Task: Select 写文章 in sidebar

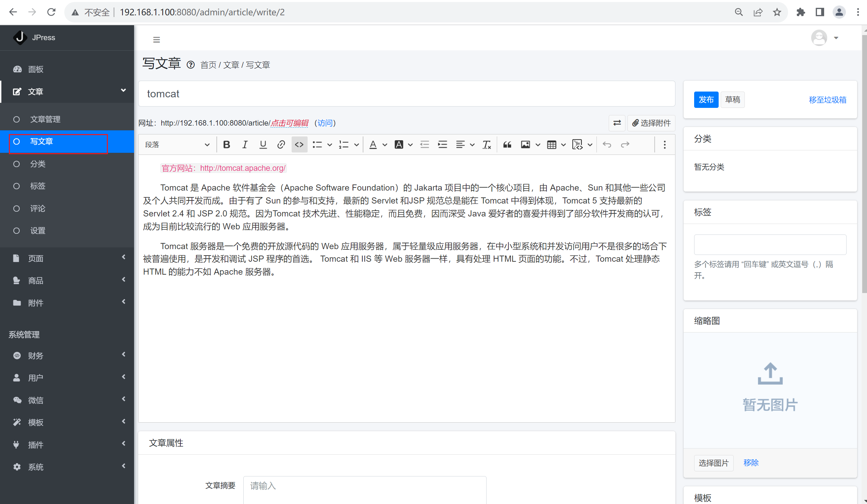Action: tap(67, 141)
